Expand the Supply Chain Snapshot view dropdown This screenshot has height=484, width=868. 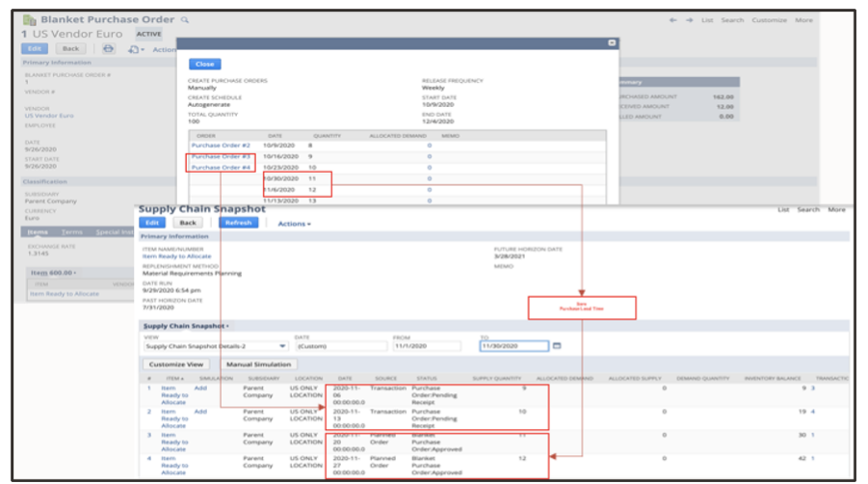click(282, 346)
